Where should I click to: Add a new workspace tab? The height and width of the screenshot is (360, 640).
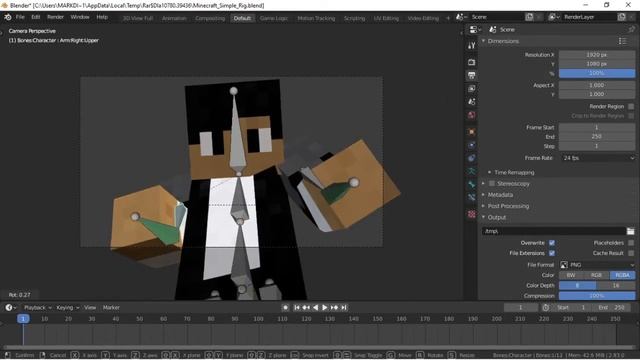tap(448, 18)
